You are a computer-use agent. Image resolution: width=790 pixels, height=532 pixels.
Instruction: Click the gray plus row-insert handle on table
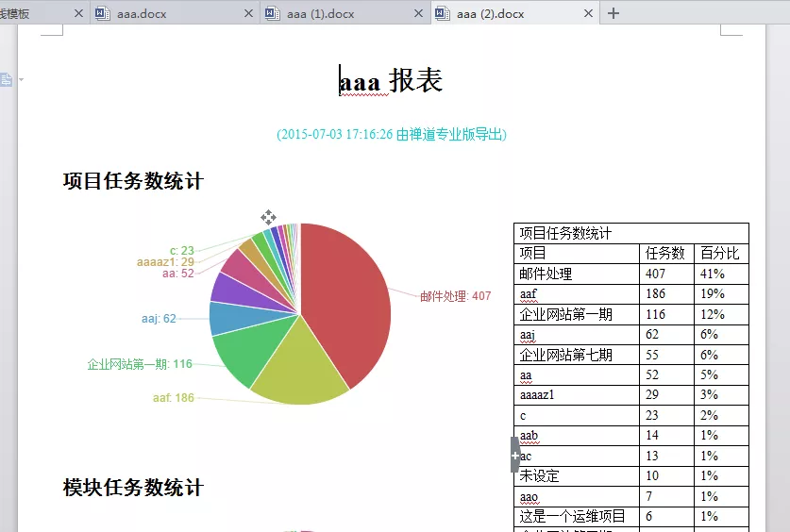(515, 455)
